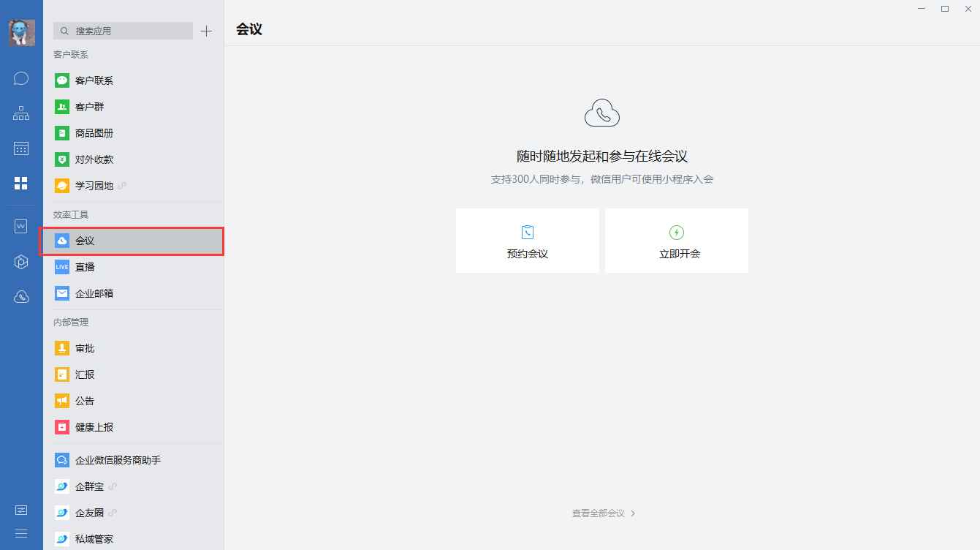The width and height of the screenshot is (980, 550).
Task: Click the user avatar picture
Action: point(21,33)
